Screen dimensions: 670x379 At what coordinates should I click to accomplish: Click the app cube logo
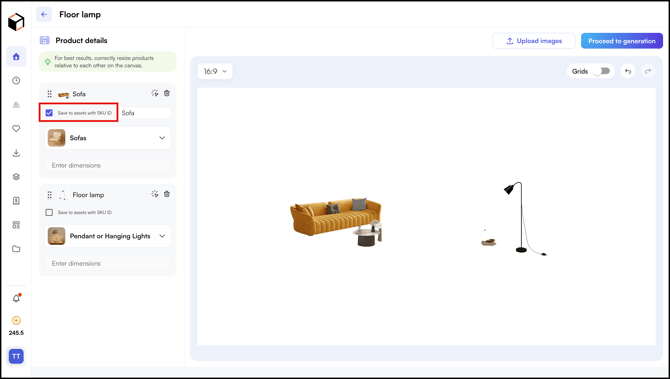(x=16, y=22)
